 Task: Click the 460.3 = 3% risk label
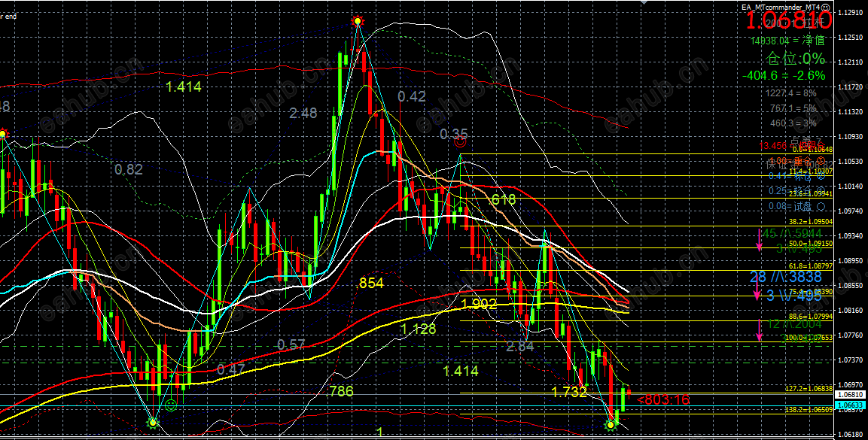coord(793,123)
